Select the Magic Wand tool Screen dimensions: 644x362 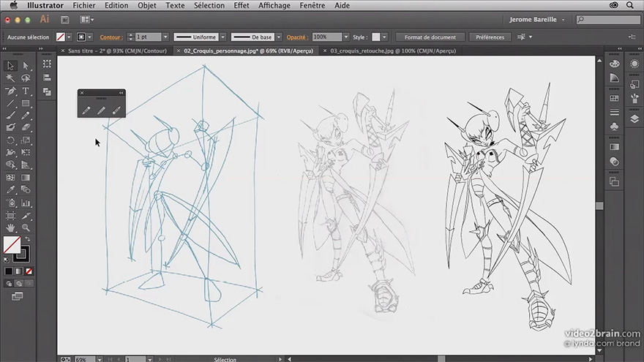click(x=11, y=78)
